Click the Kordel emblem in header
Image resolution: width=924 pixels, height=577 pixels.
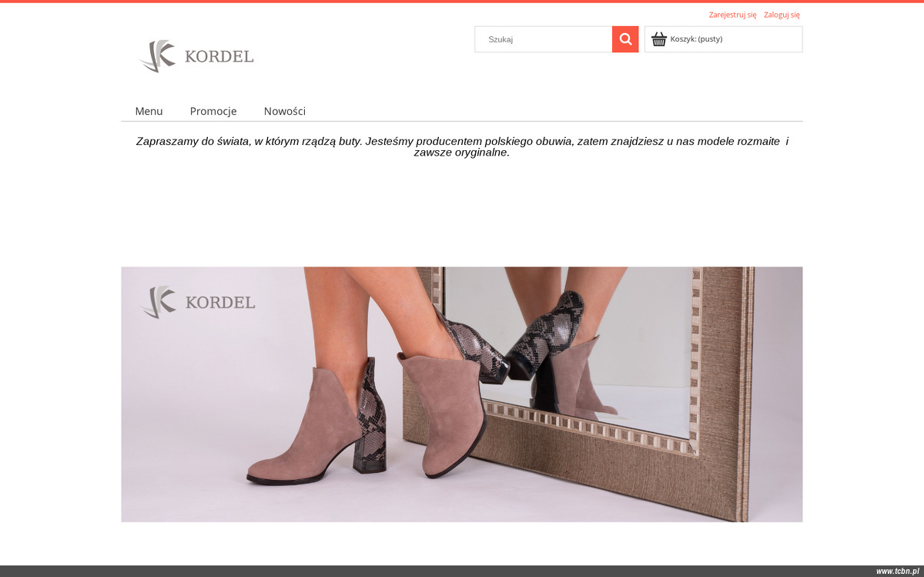[x=158, y=56]
